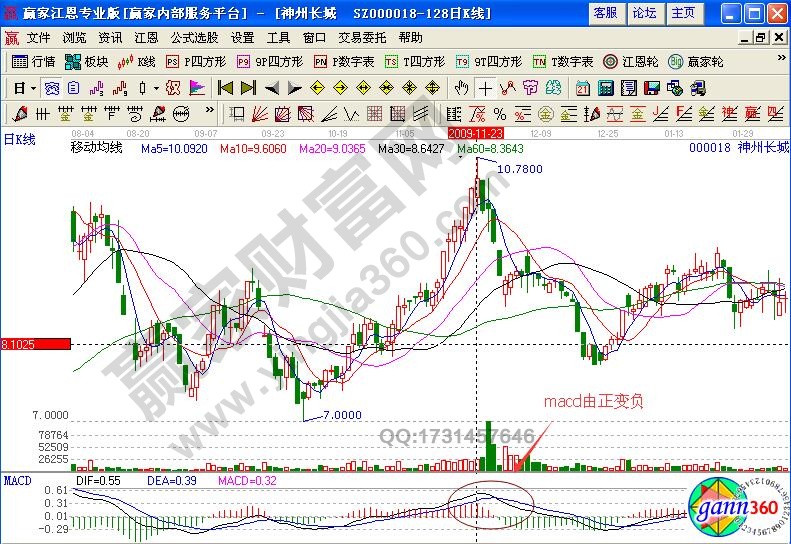Open the 赢家轮 tool

(x=696, y=61)
